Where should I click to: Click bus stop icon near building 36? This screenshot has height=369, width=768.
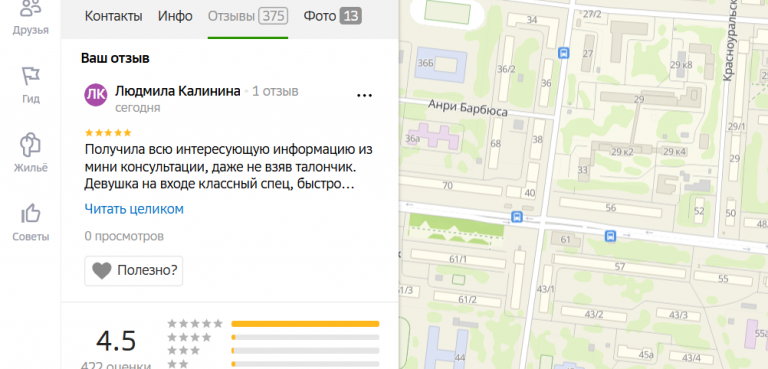click(x=564, y=52)
